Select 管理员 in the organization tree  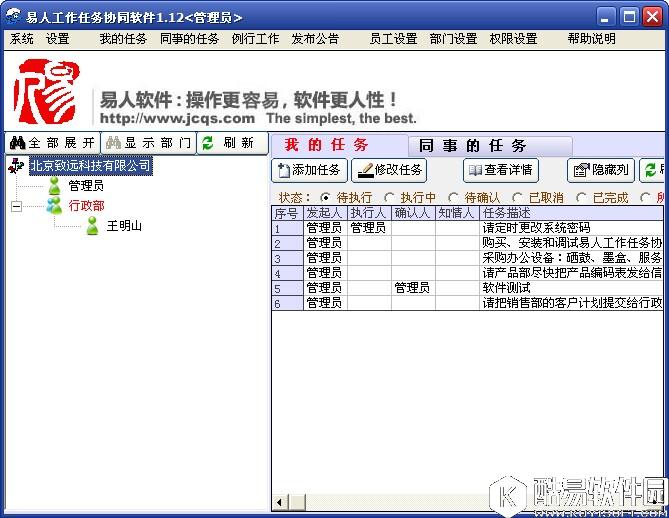(x=86, y=185)
